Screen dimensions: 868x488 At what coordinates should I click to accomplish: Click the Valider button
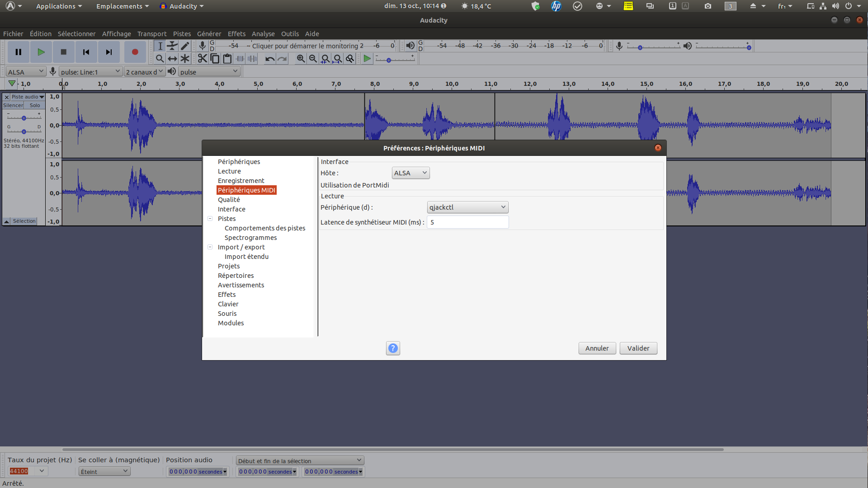tap(638, 348)
